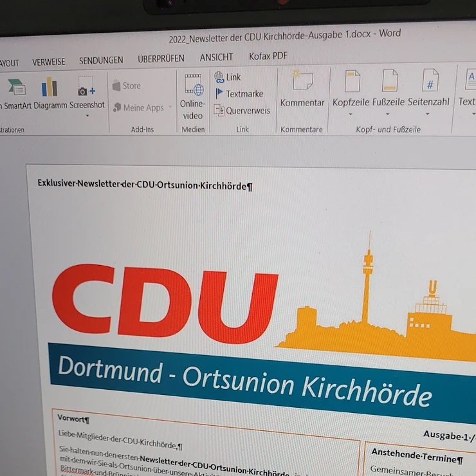476x476 pixels.
Task: Click the underlined word 'Bittermark'
Action: coord(77,470)
